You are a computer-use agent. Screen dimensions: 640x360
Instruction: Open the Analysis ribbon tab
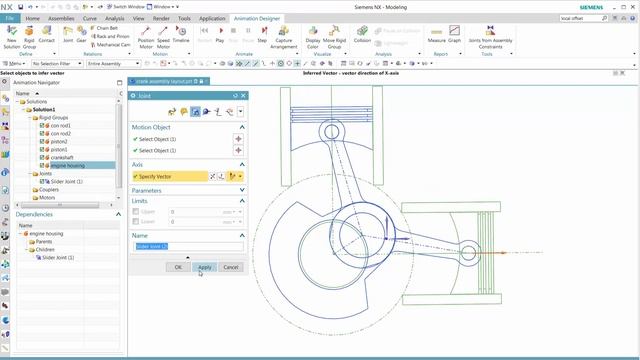tap(115, 18)
